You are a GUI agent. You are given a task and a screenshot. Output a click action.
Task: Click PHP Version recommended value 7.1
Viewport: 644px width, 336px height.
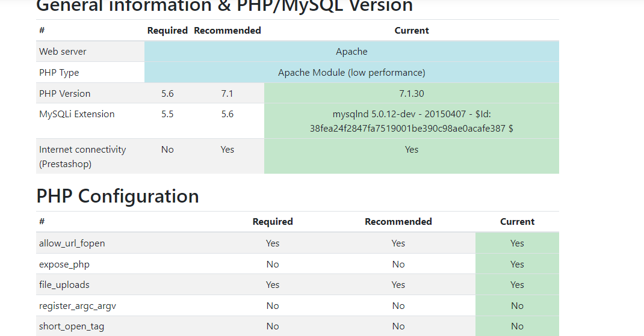[x=227, y=93]
